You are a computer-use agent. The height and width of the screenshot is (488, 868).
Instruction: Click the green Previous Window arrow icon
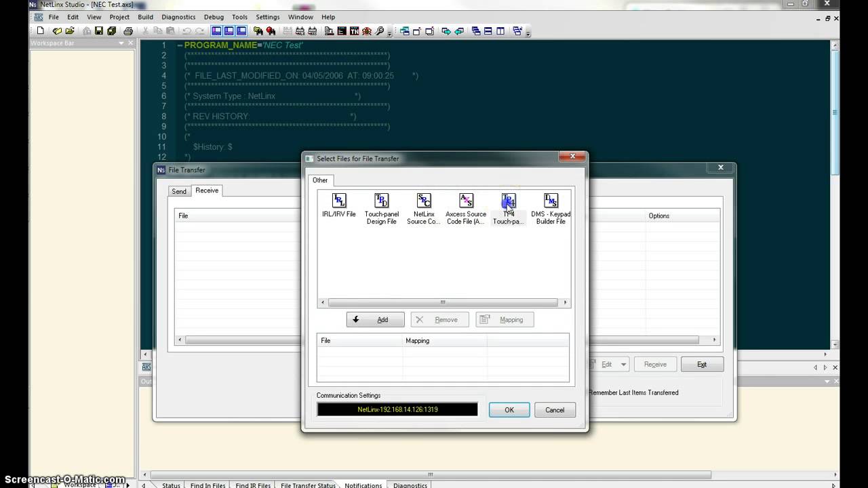click(x=459, y=30)
